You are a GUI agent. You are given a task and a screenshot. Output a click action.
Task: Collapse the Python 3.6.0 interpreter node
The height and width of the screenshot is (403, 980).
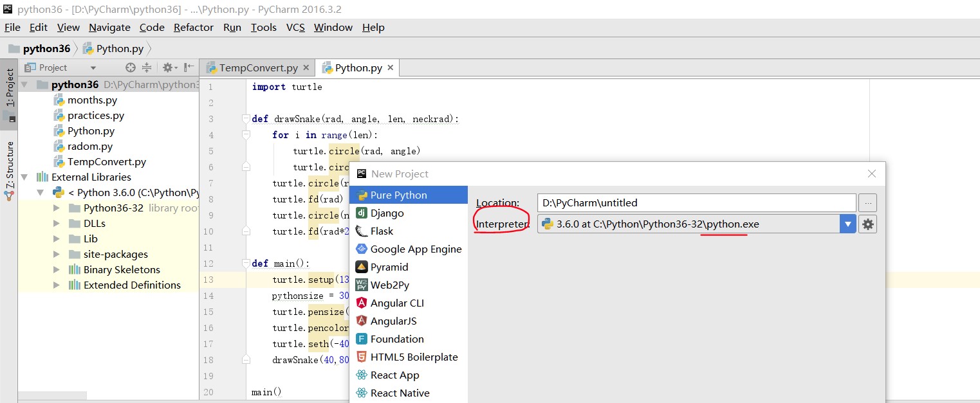coord(41,192)
